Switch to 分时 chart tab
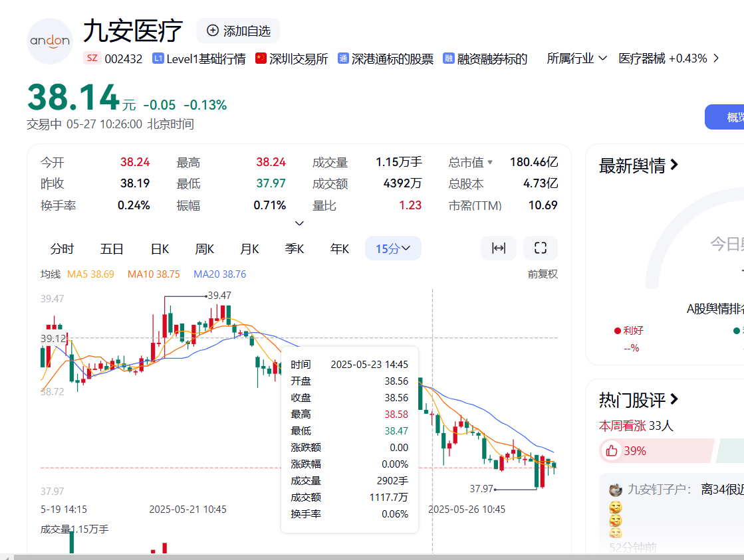 [x=62, y=248]
